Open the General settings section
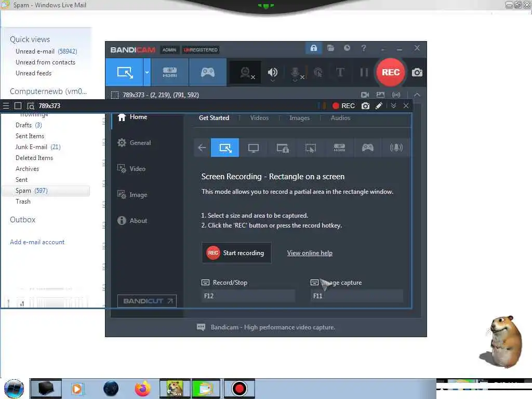 [x=134, y=143]
